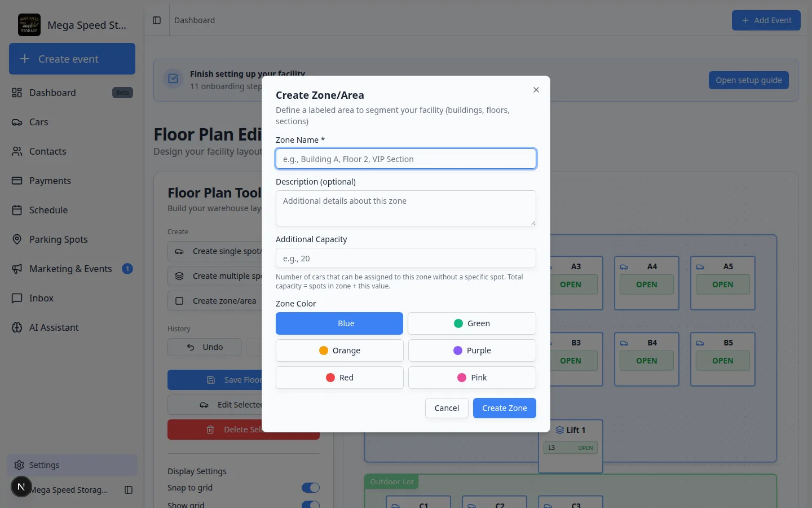Click the car icon on spot B4
The height and width of the screenshot is (508, 812).
click(x=624, y=343)
